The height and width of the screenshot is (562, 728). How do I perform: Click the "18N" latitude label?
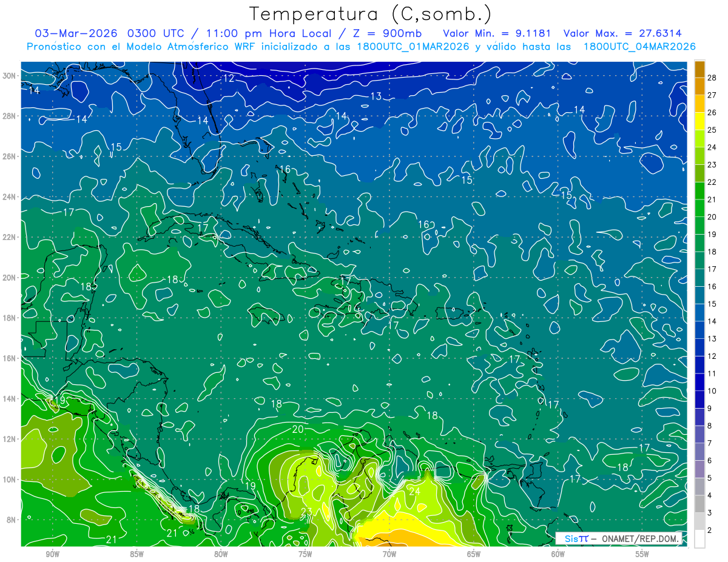9,318
